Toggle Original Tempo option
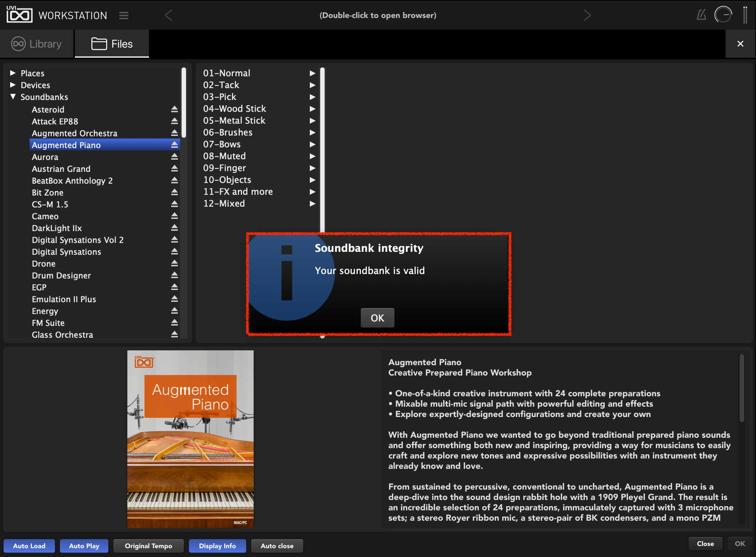756x557 pixels. 148,546
